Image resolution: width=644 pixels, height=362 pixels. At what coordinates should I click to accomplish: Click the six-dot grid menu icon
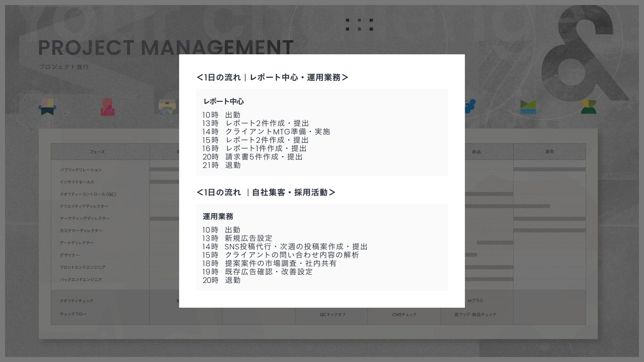359,24
